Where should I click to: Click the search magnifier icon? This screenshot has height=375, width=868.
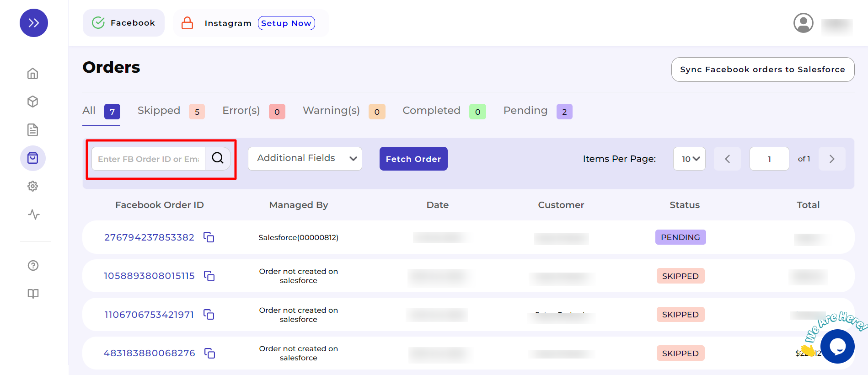click(218, 158)
